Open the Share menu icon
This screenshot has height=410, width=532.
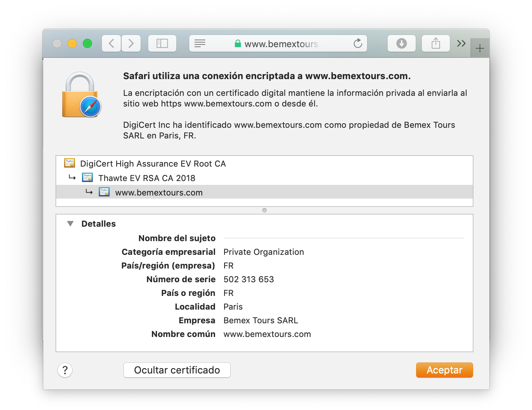(x=436, y=43)
